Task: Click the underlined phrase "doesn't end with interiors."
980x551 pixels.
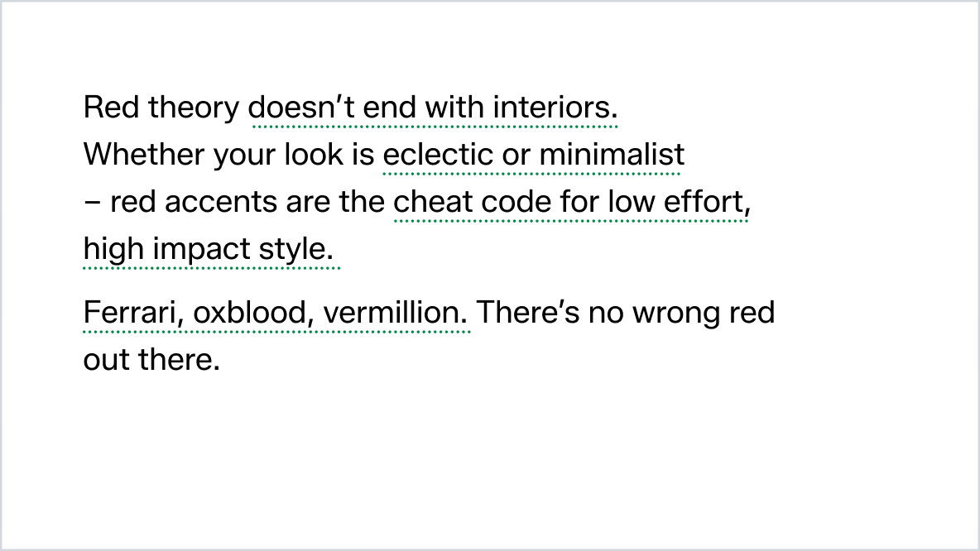Action: point(434,108)
